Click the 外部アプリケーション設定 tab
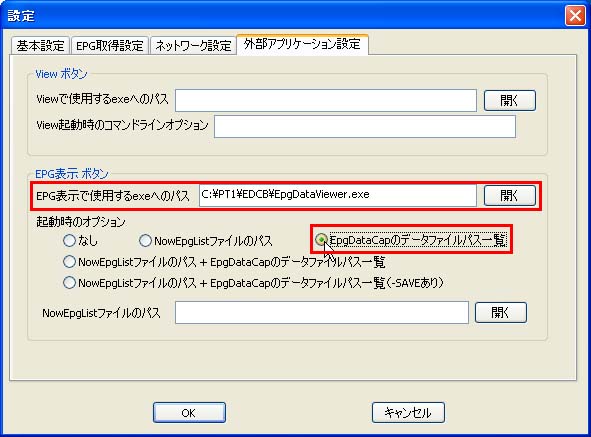591x437 pixels. coord(302,44)
